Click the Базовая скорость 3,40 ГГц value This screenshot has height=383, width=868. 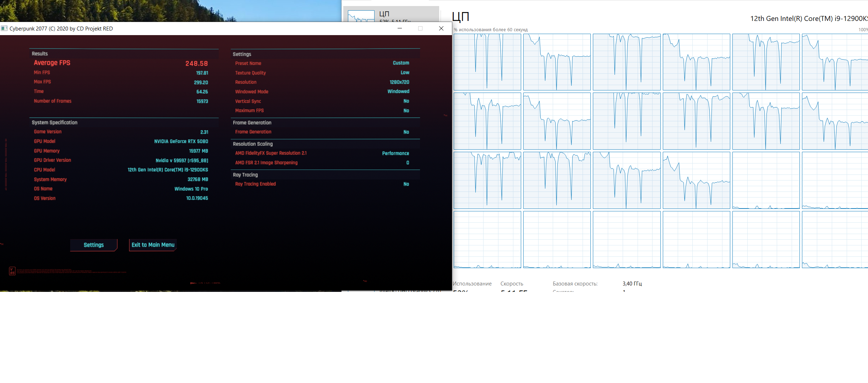(632, 284)
